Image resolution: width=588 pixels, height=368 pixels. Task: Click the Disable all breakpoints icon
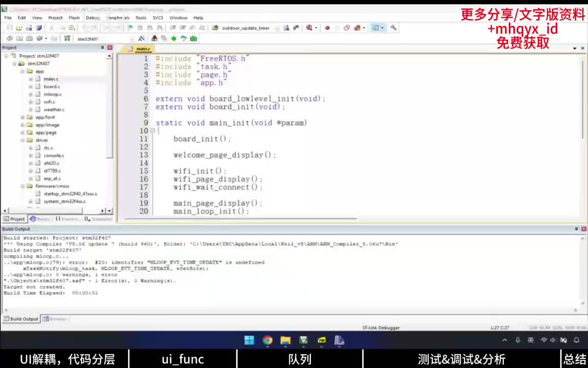(347, 28)
